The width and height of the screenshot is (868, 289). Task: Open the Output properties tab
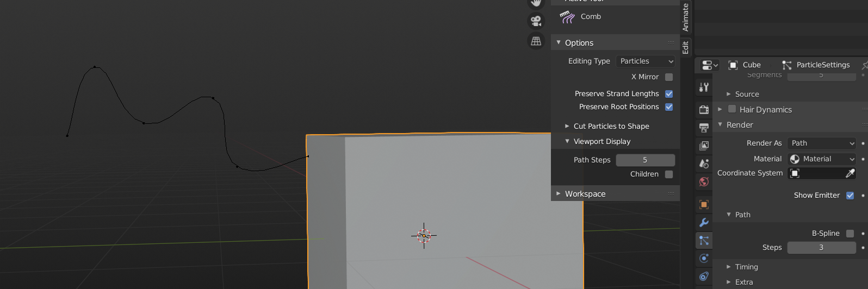(704, 128)
